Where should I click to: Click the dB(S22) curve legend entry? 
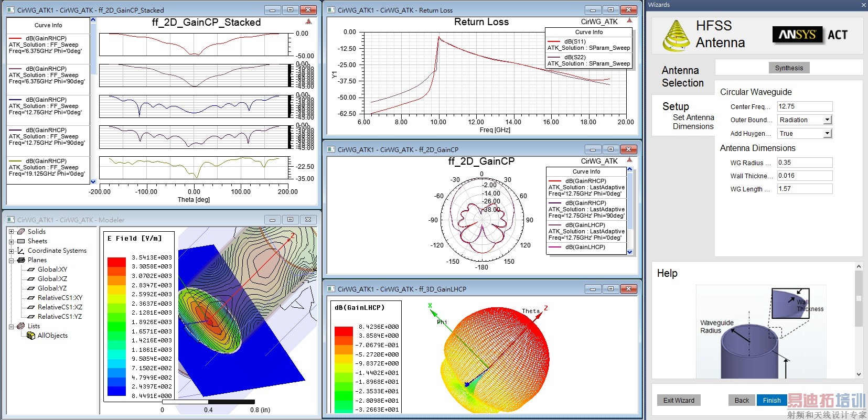tap(589, 60)
